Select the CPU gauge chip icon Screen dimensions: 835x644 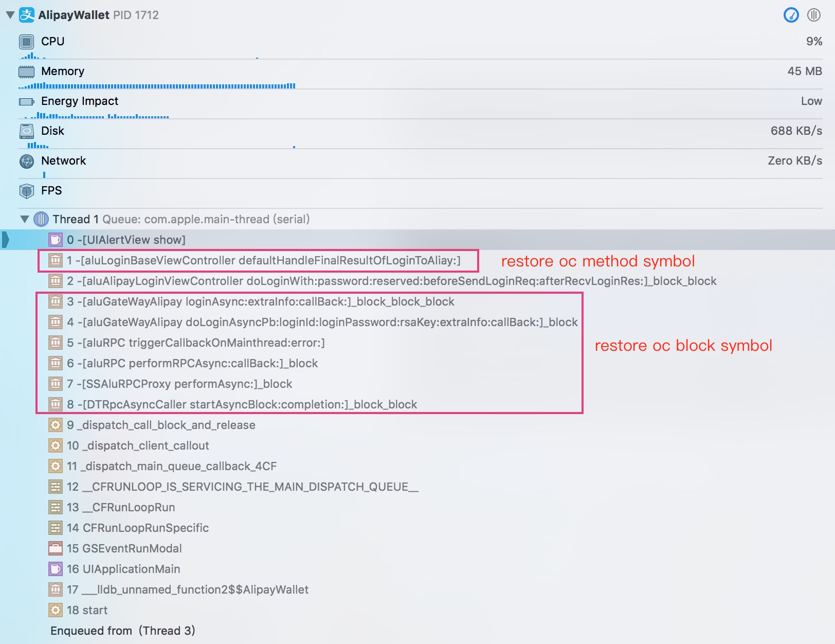coord(27,42)
